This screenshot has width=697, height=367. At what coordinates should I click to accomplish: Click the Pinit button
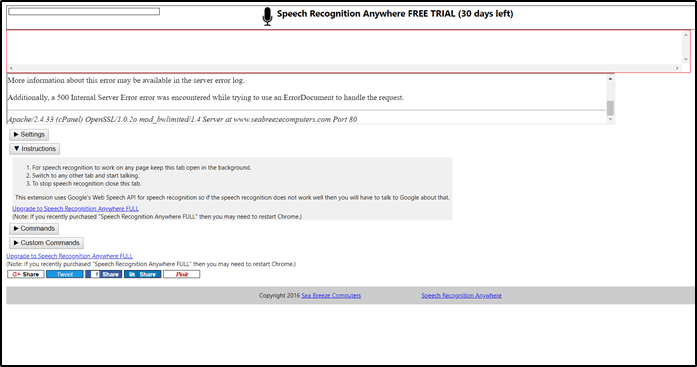pos(181,274)
